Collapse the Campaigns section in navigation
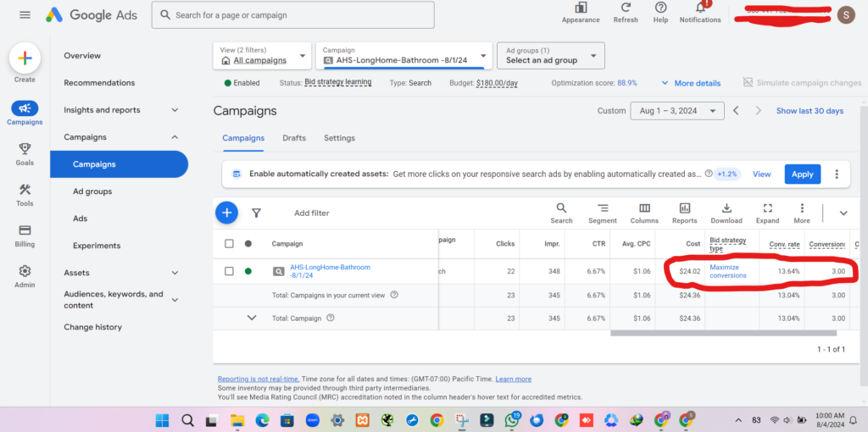The width and height of the screenshot is (868, 432). [175, 137]
